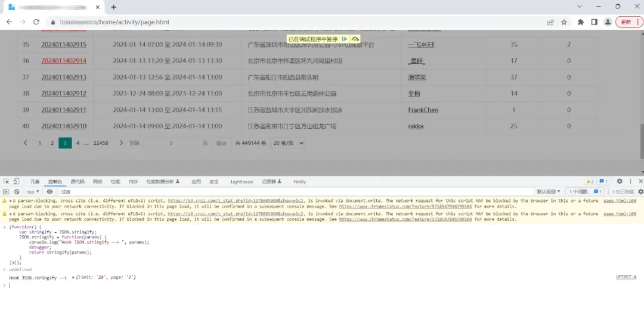Share this page from the address bar

coord(550,22)
